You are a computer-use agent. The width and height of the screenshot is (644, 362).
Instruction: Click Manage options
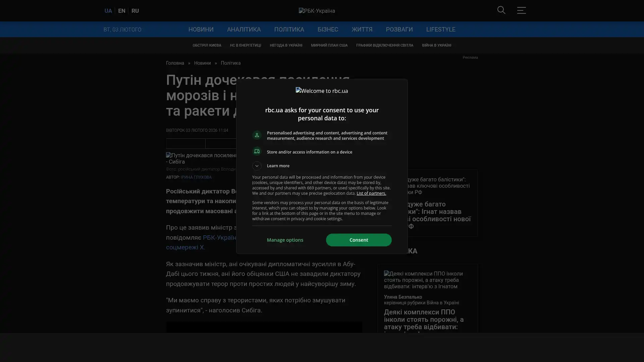click(285, 240)
